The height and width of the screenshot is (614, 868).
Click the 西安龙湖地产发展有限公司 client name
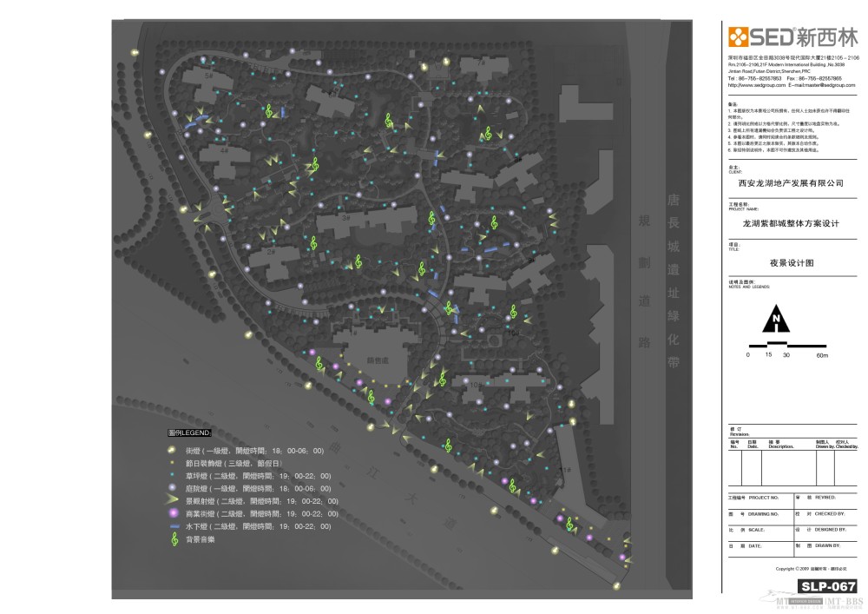coord(785,183)
